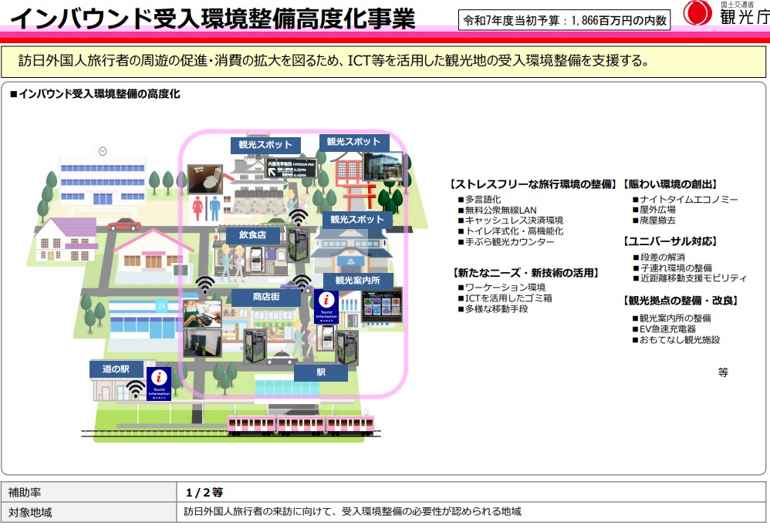Click the Wi-Fi symbol beside the castle
Screen dimensions: 770x532
[298, 217]
